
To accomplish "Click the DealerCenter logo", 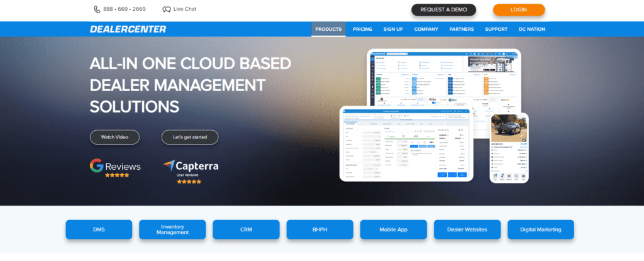I will click(128, 29).
